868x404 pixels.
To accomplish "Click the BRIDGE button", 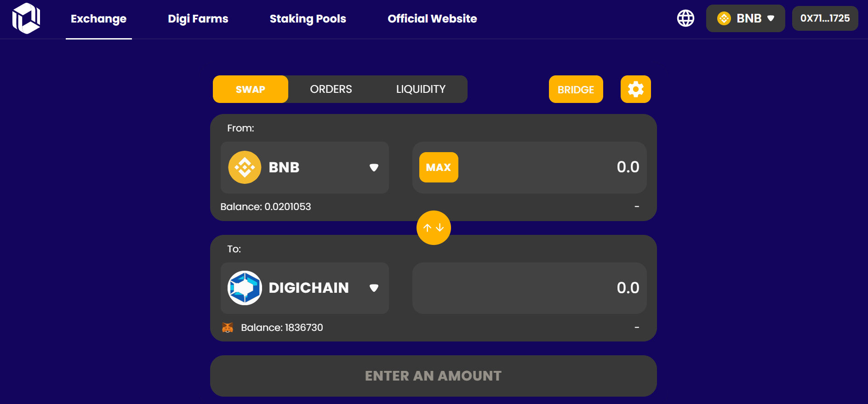I will (x=576, y=89).
